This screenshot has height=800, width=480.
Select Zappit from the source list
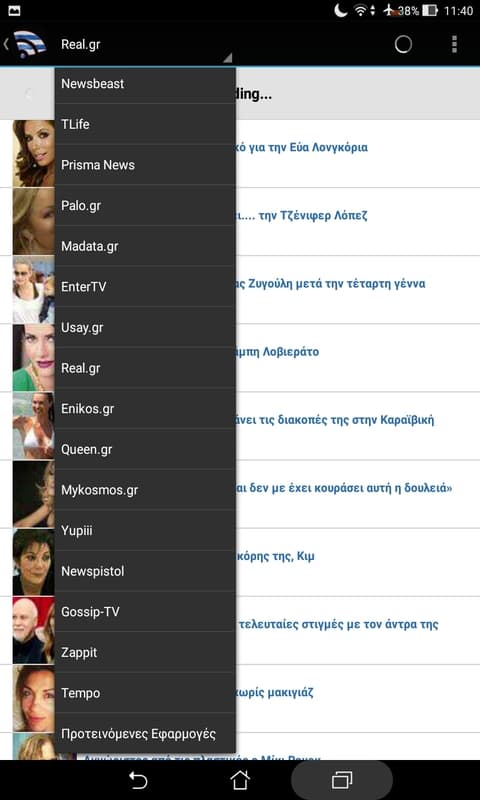(145, 653)
